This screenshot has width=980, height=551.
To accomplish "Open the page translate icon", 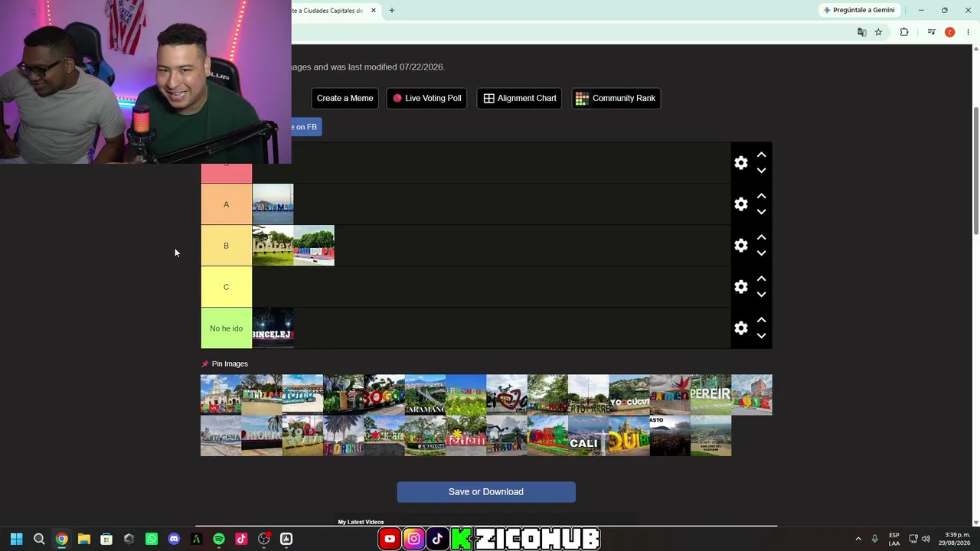I will (862, 32).
